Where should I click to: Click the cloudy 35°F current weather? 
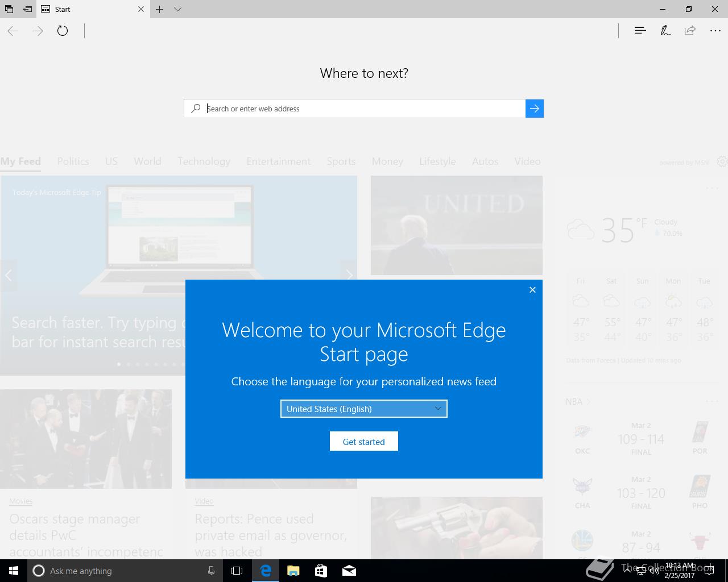(x=624, y=230)
